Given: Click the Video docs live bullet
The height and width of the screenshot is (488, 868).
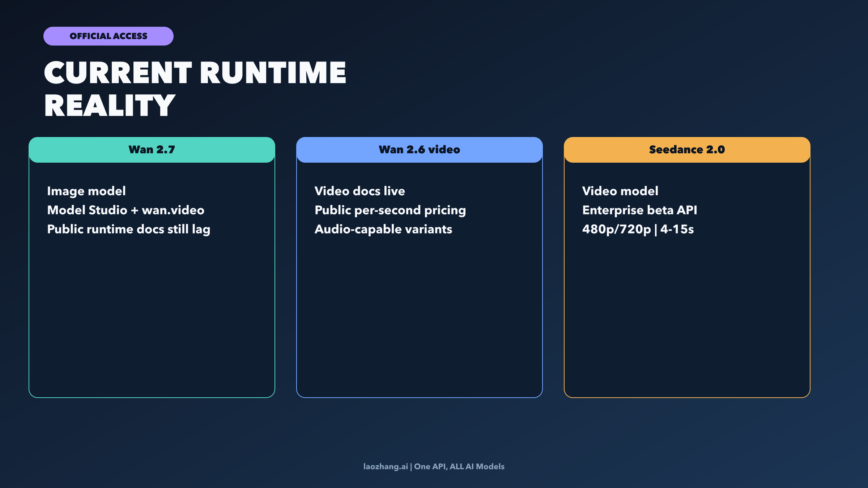Looking at the screenshot, I should (x=360, y=191).
